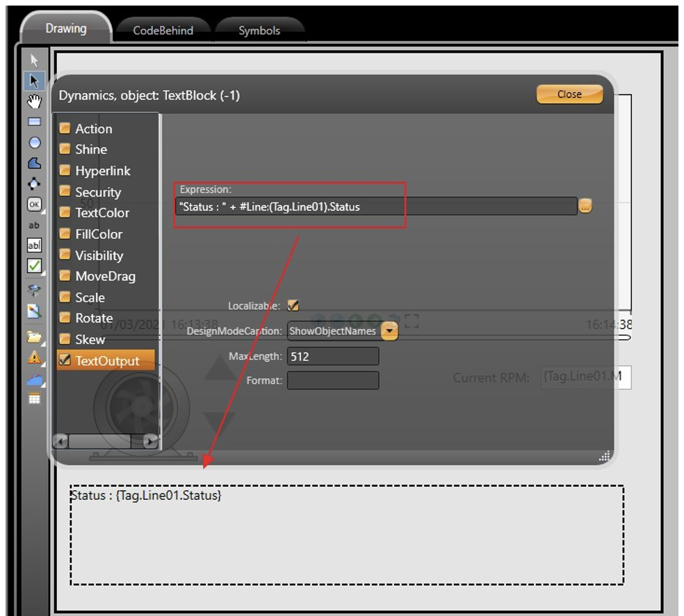Viewport: 684px width, 616px height.
Task: Click the blue 3D box toolbar icon
Action: coord(34,290)
